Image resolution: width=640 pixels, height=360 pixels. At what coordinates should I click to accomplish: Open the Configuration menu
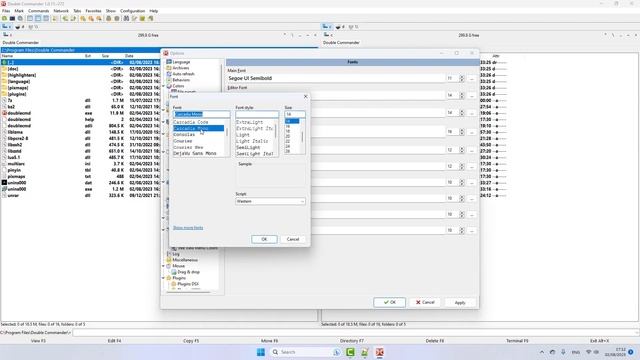(x=133, y=11)
